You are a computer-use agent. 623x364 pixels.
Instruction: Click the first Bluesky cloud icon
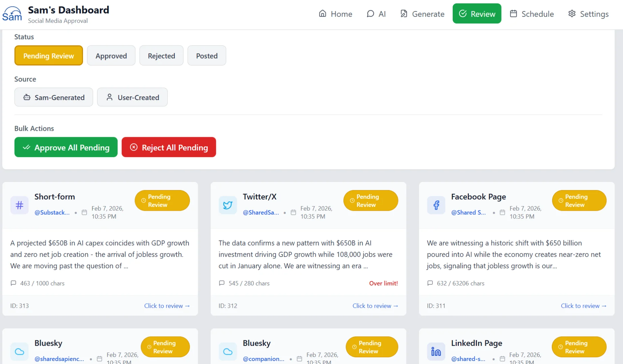pyautogui.click(x=20, y=352)
